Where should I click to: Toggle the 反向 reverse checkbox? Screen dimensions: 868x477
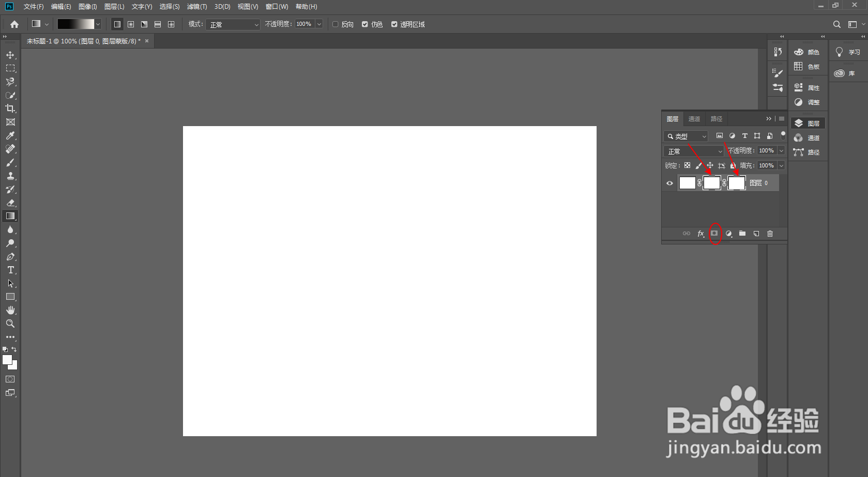tap(336, 24)
